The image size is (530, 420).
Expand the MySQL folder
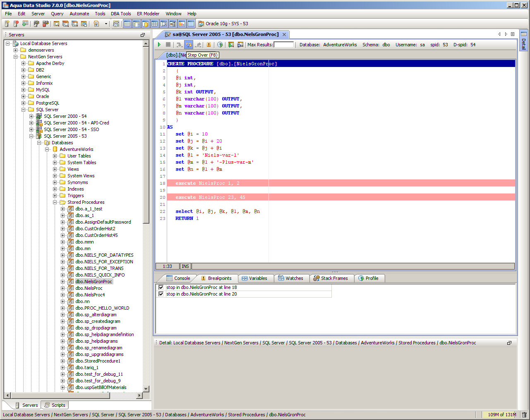pyautogui.click(x=24, y=90)
